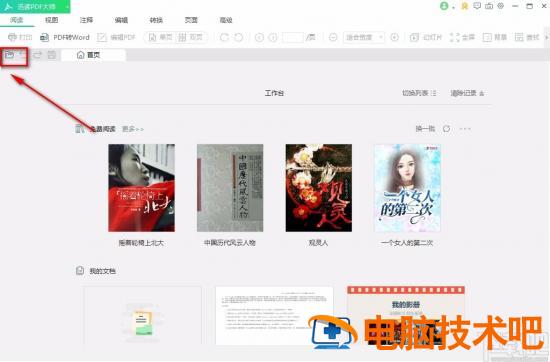This screenshot has width=550, height=362.
Task: Click the 观灵人 title text
Action: click(x=318, y=243)
